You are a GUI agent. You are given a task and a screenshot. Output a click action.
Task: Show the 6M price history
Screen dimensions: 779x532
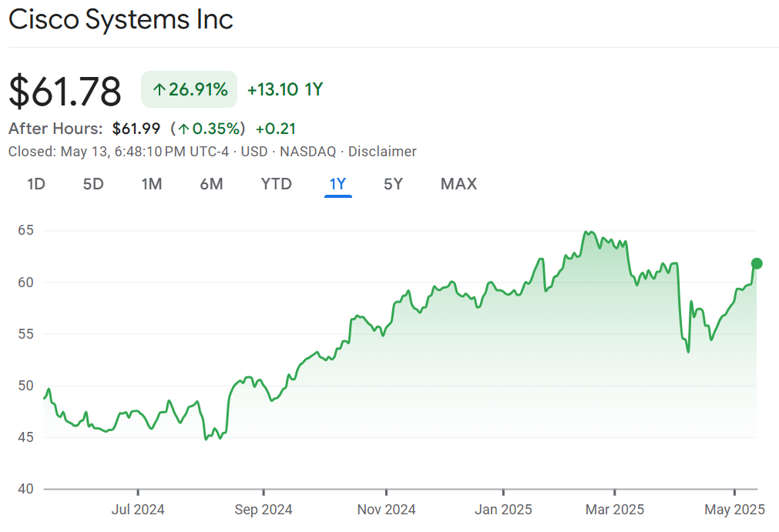[x=211, y=184]
